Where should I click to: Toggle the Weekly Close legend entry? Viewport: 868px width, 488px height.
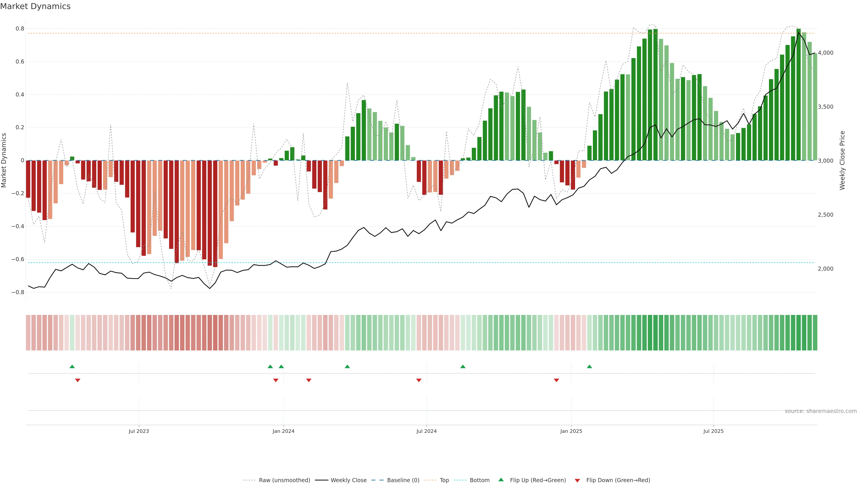click(x=348, y=480)
